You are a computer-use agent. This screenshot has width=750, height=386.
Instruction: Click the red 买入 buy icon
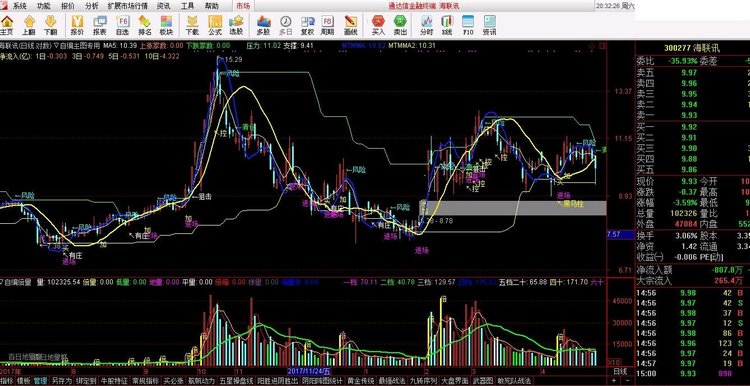(x=378, y=25)
